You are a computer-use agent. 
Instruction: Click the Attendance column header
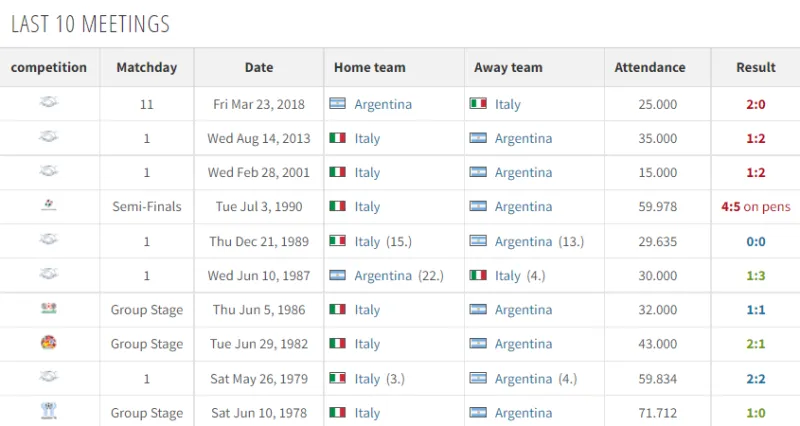pos(650,67)
